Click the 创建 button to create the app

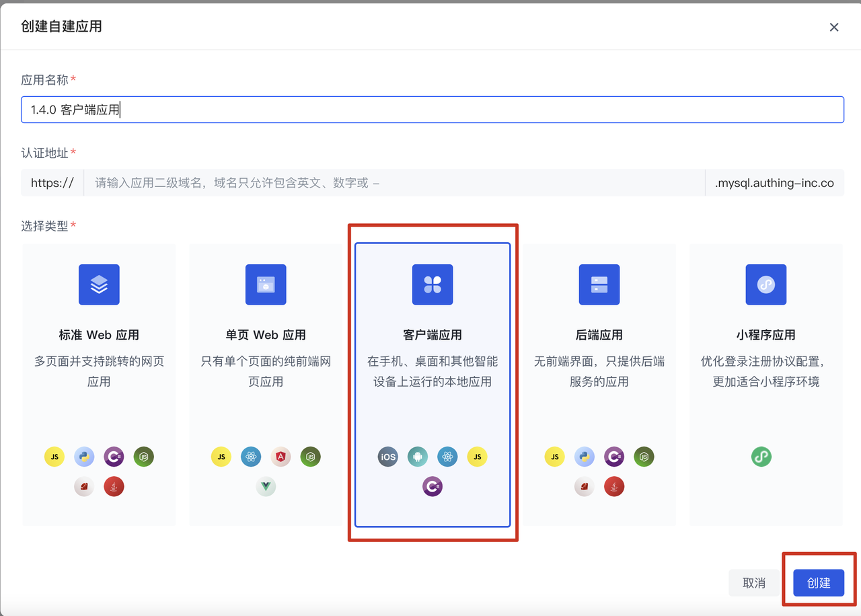coord(819,582)
